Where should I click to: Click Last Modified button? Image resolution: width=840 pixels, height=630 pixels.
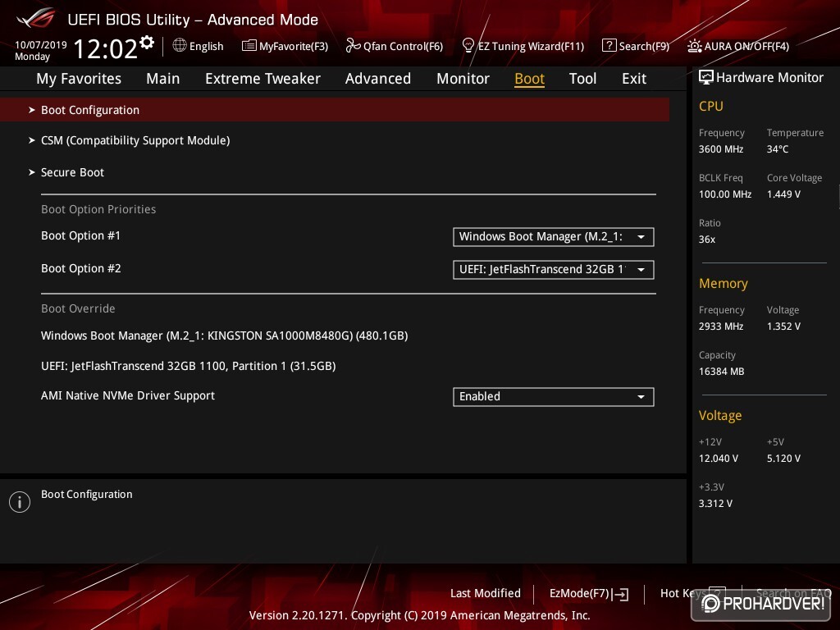(x=486, y=593)
